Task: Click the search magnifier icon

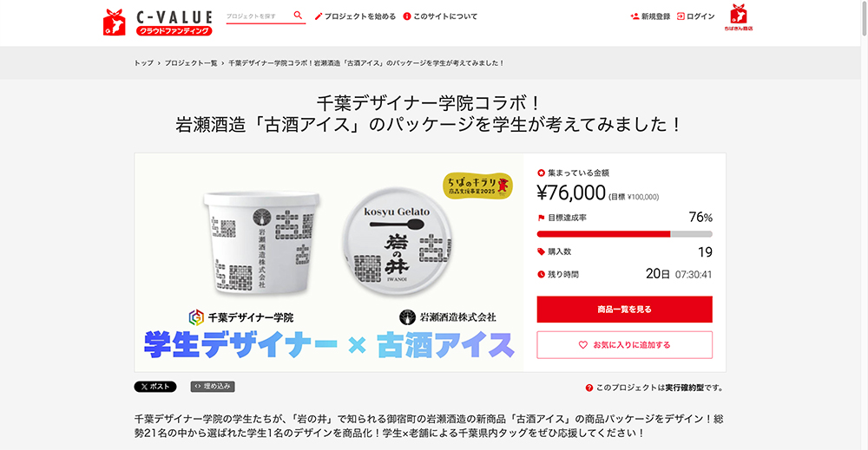Action: pos(298,16)
